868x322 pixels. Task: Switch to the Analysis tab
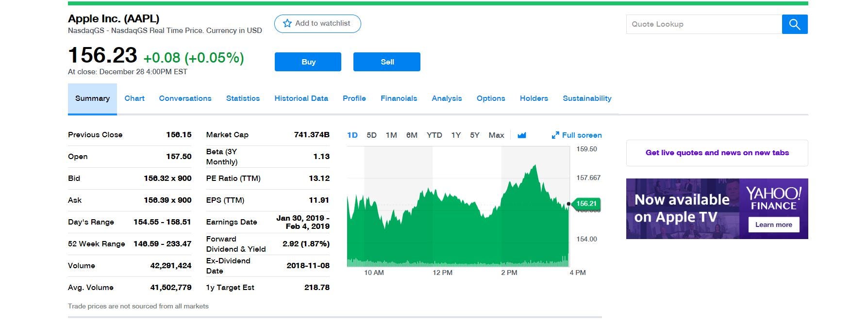447,98
